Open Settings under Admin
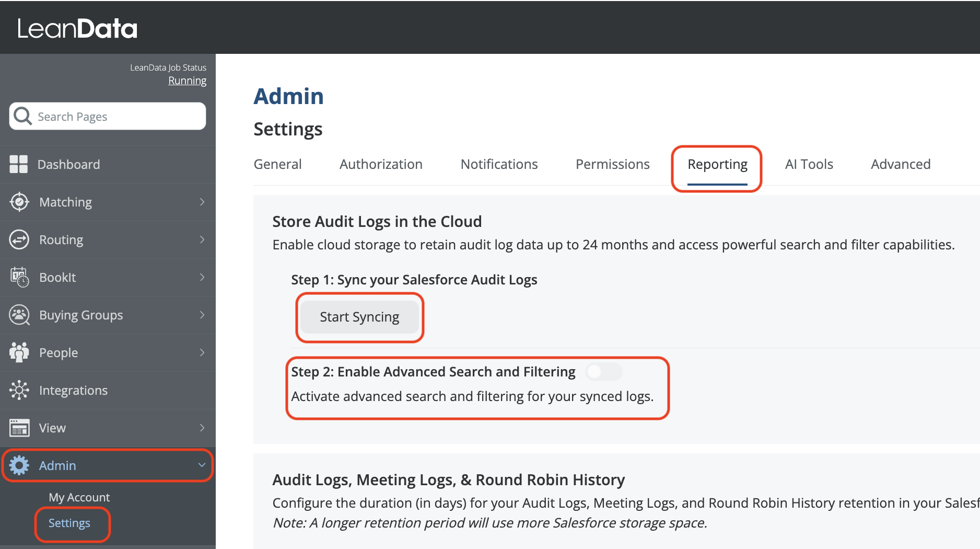The height and width of the screenshot is (549, 980). [x=69, y=523]
